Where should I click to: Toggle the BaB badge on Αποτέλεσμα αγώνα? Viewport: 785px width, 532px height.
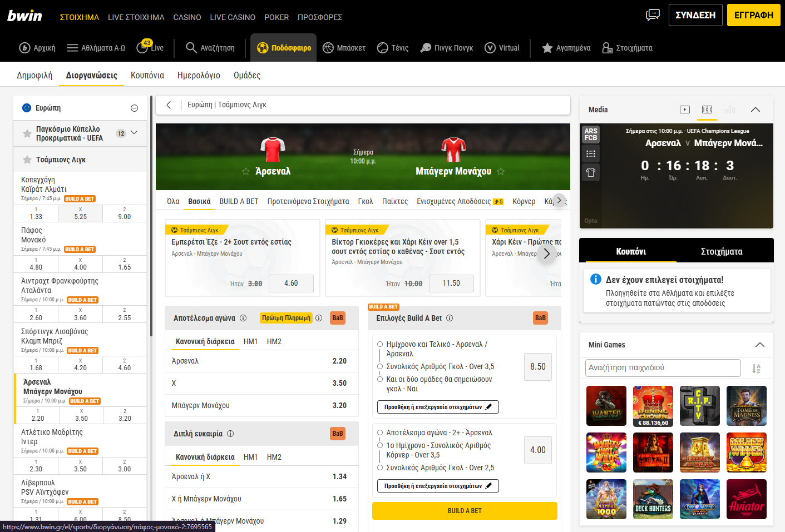click(337, 318)
